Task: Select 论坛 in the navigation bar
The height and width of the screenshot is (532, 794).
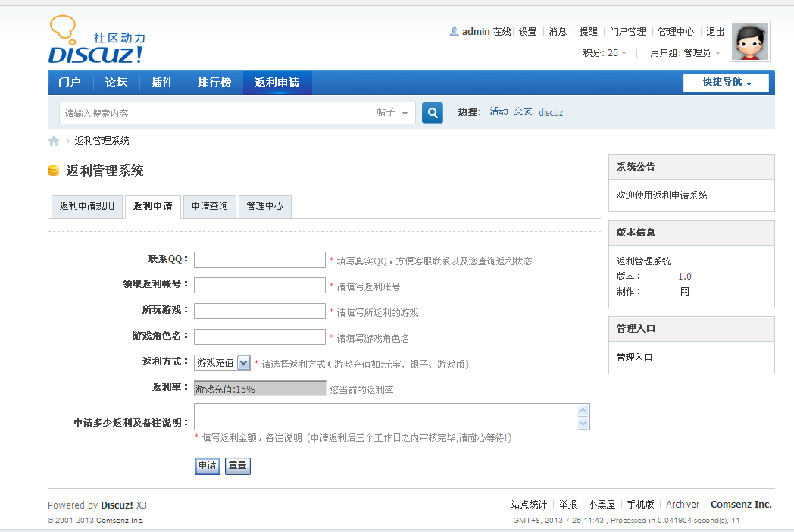Action: pos(116,82)
